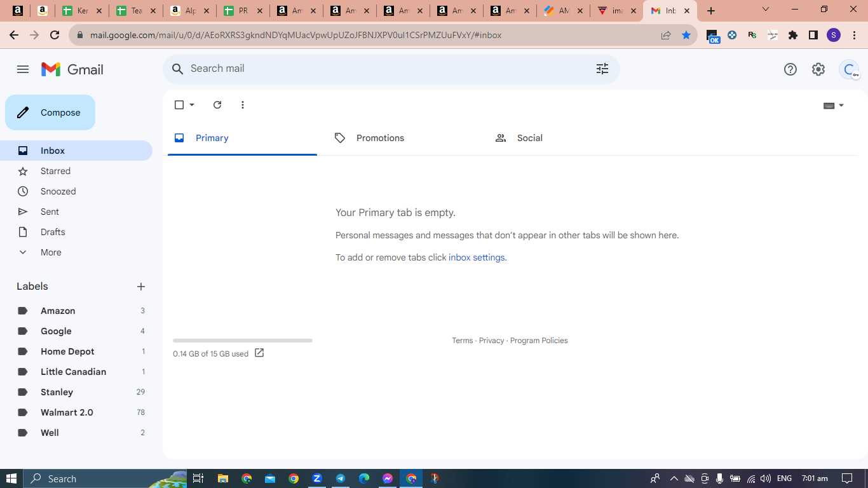868x488 pixels.
Task: Open a new Chrome tab
Action: 711,11
